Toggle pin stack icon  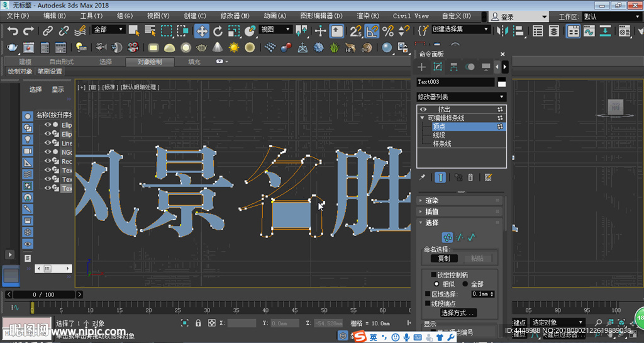click(423, 177)
